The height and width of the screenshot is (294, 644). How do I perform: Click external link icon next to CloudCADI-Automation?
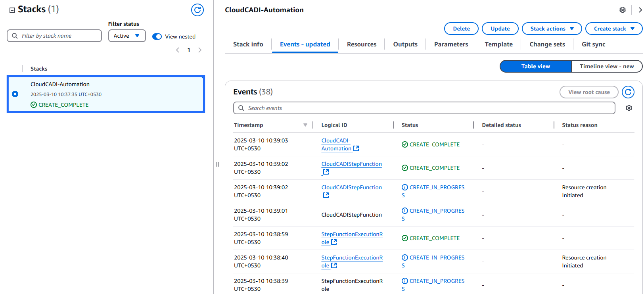click(356, 148)
